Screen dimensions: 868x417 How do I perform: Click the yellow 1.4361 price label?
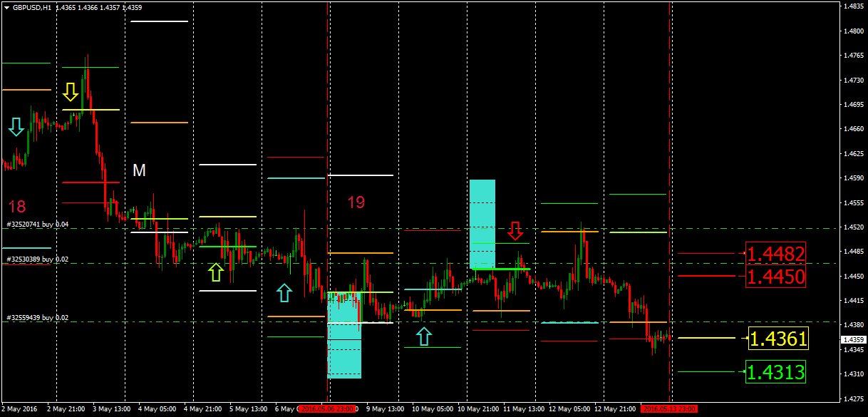click(x=778, y=339)
